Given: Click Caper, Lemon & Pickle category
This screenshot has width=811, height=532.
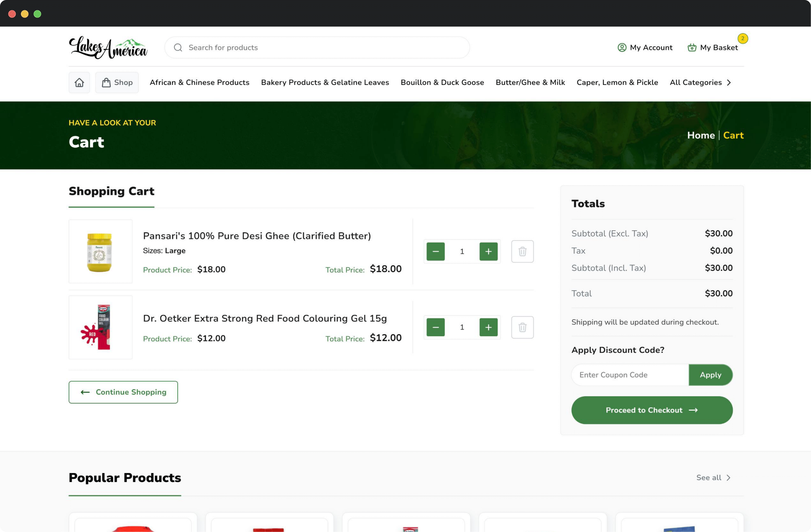Looking at the screenshot, I should [617, 82].
